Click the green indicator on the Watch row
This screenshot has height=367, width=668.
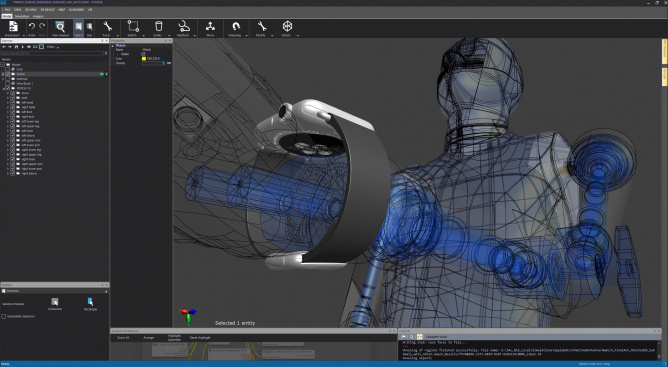(x=102, y=74)
